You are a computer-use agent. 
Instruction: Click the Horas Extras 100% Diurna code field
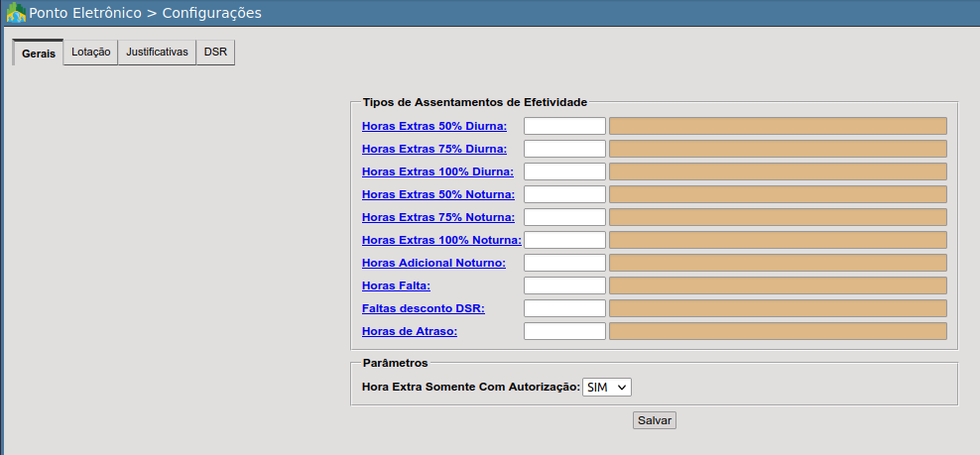pyautogui.click(x=564, y=171)
